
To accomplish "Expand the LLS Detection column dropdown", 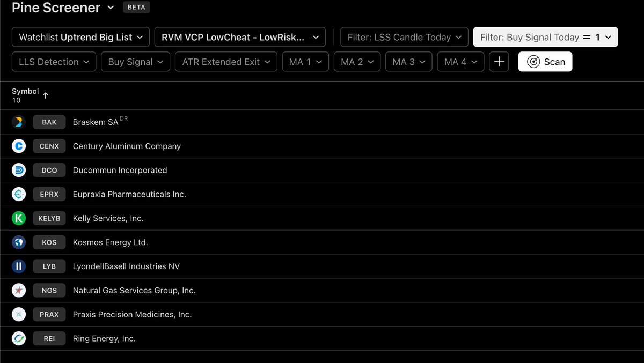I will [x=54, y=62].
